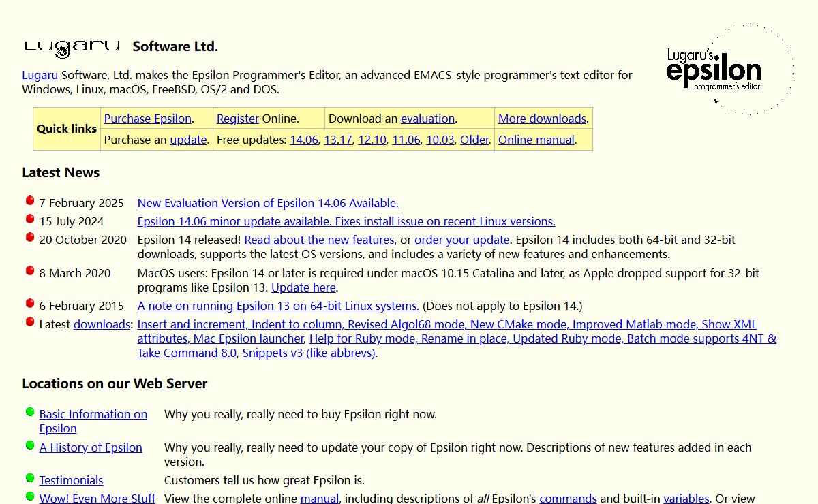Click Read about the new features link

tap(320, 240)
